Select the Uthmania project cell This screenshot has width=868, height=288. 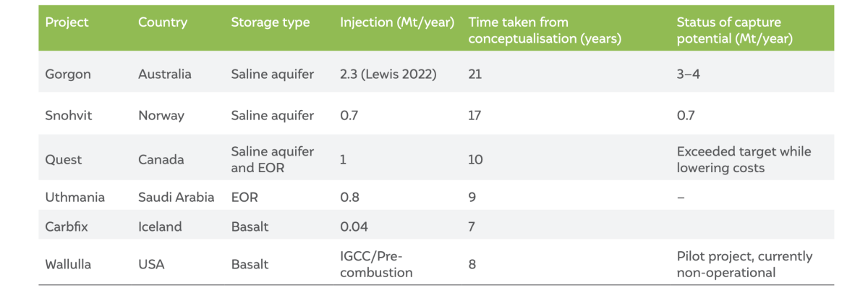[x=75, y=197]
